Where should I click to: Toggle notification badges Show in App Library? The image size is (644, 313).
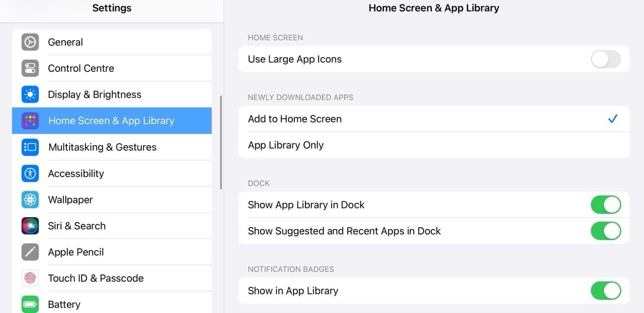[x=606, y=291]
